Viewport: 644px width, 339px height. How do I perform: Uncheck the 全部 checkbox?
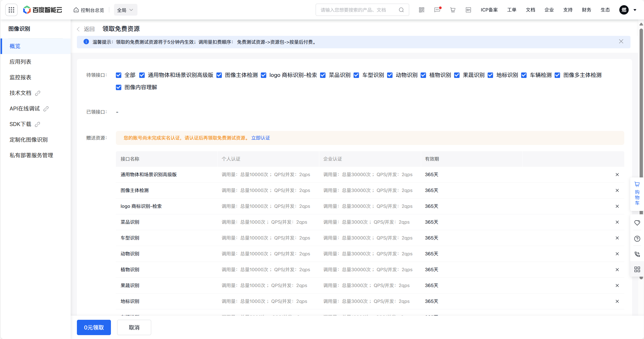click(118, 75)
